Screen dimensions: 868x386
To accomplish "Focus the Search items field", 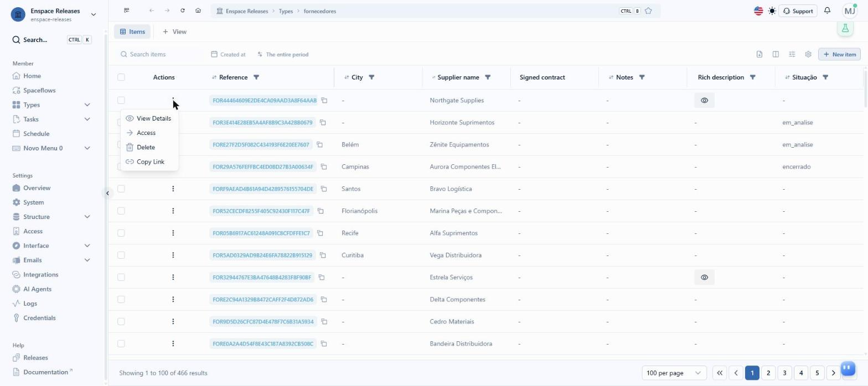I will 161,54.
